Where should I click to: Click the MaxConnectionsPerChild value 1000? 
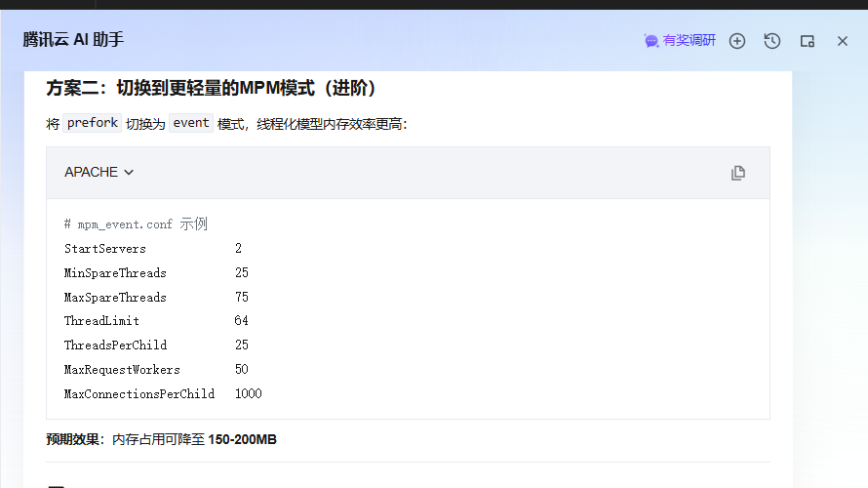click(248, 394)
